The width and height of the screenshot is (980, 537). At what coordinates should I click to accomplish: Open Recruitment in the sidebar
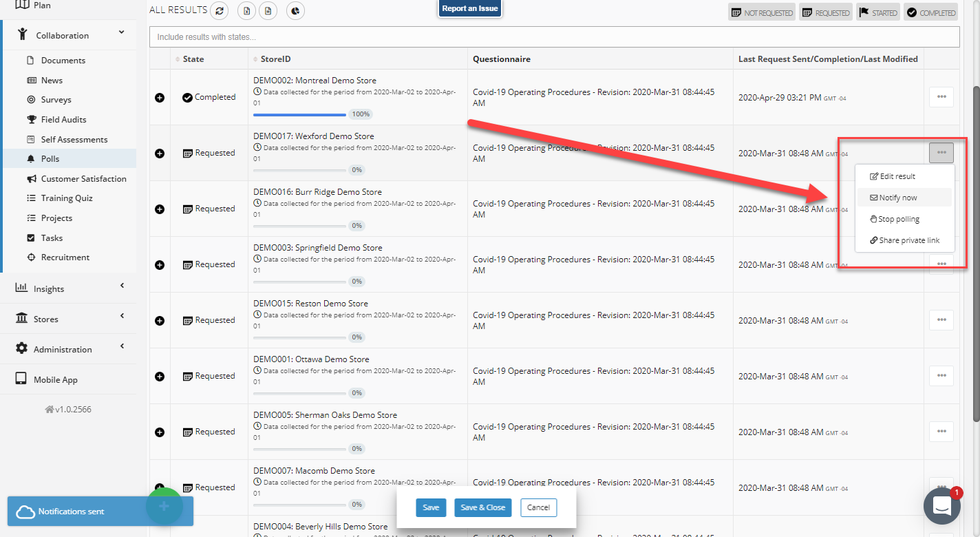click(65, 257)
